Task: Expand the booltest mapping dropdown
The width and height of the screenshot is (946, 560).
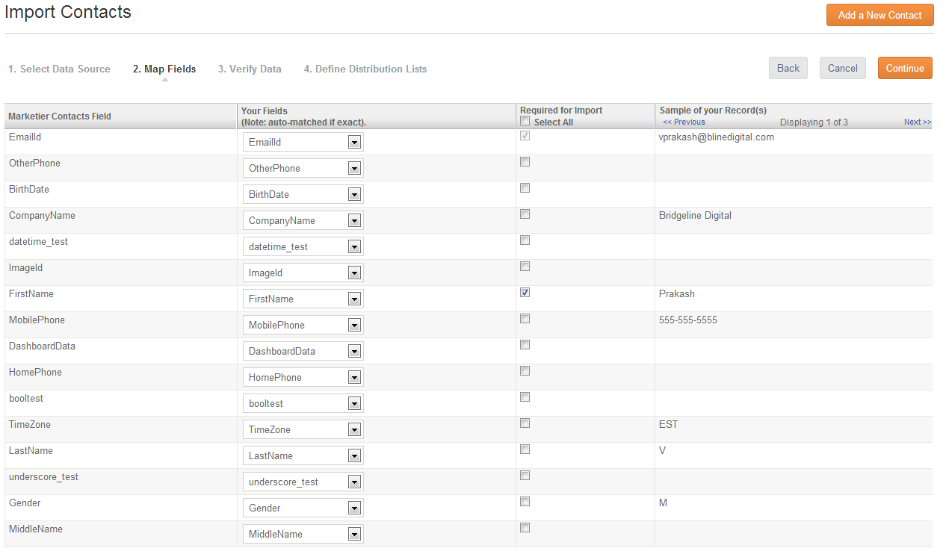Action: pyautogui.click(x=303, y=403)
